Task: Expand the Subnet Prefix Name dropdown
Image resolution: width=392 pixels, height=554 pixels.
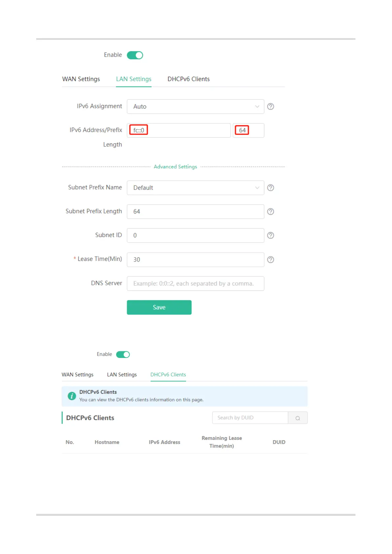Action: coord(195,188)
